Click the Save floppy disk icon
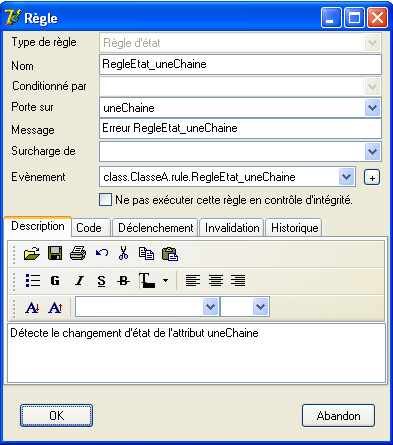This screenshot has height=445, width=393. click(x=55, y=253)
